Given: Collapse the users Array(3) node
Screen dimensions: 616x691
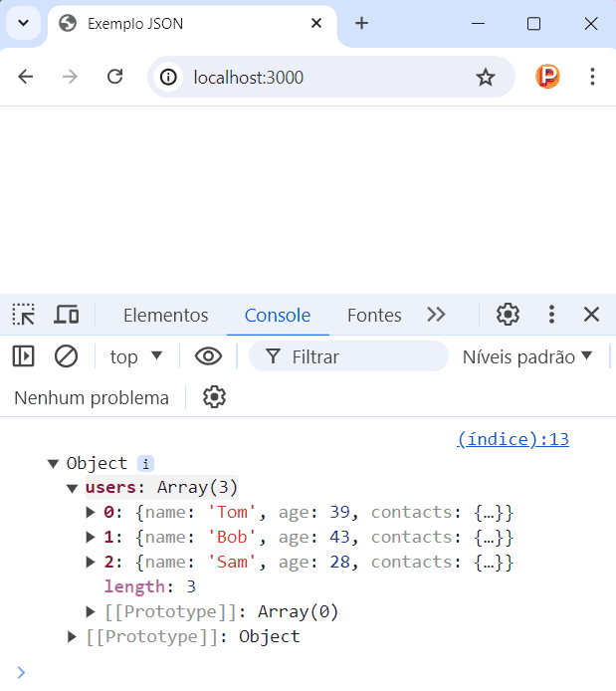Looking at the screenshot, I should point(73,488).
